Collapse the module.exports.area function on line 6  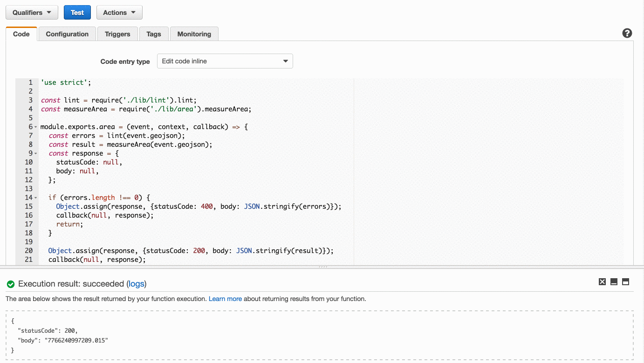[x=35, y=126]
